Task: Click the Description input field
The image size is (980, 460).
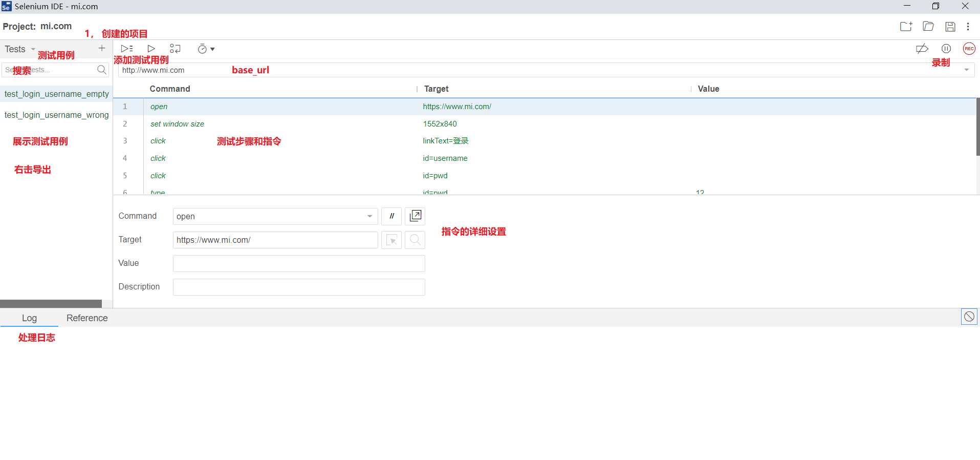Action: click(x=299, y=287)
